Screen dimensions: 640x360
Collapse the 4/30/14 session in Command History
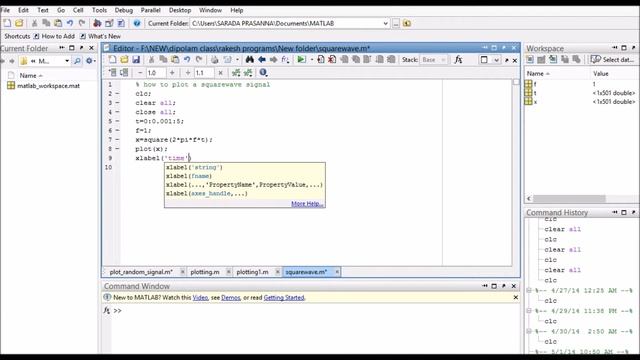point(529,331)
